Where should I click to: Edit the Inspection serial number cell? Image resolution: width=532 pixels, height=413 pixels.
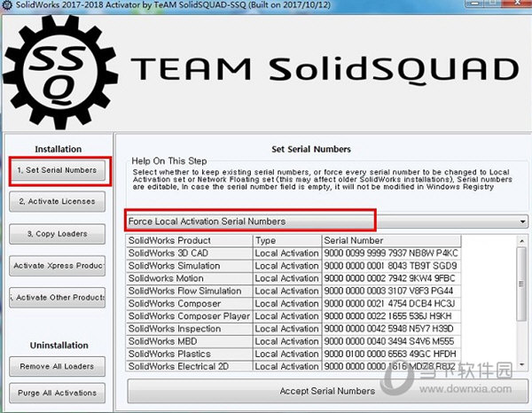coord(391,329)
